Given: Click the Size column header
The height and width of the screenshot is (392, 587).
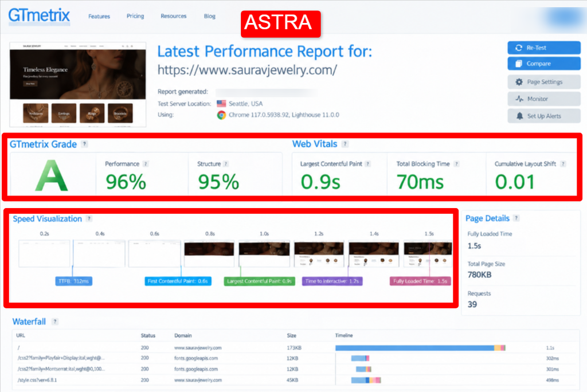Looking at the screenshot, I should click(292, 335).
